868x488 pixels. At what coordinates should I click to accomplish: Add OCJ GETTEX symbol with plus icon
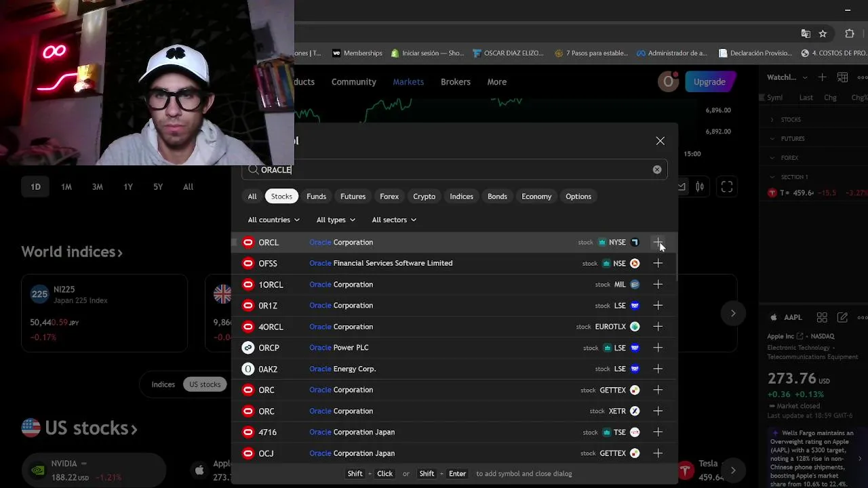point(658,453)
